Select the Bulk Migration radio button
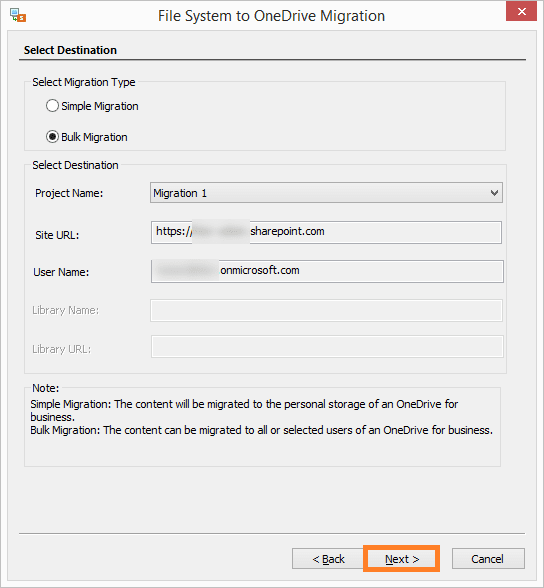Image resolution: width=544 pixels, height=588 pixels. [52, 137]
